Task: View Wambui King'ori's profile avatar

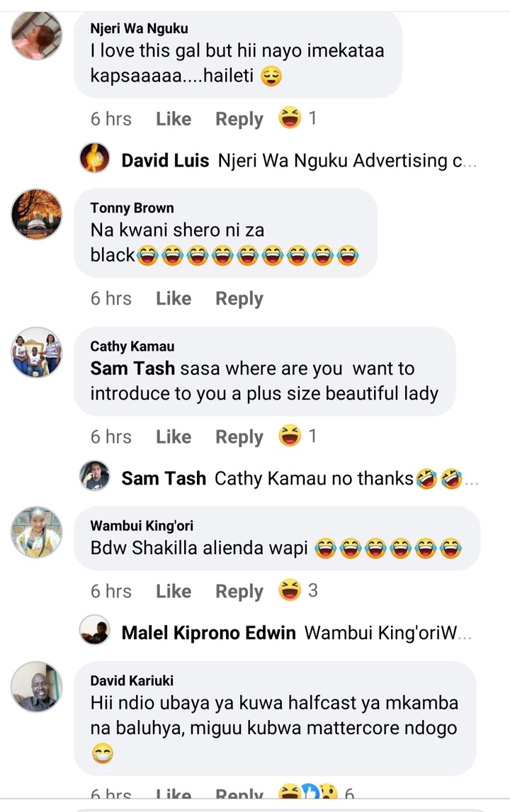Action: (37, 532)
